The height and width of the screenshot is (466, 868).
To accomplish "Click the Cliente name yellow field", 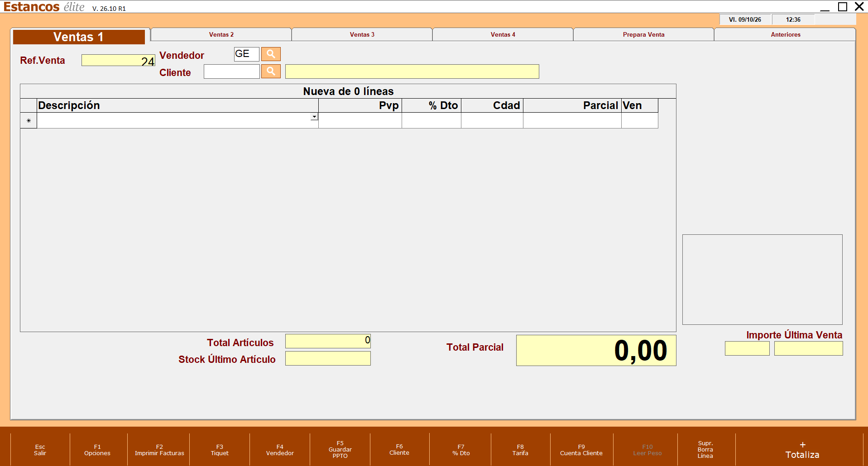I will click(x=412, y=71).
